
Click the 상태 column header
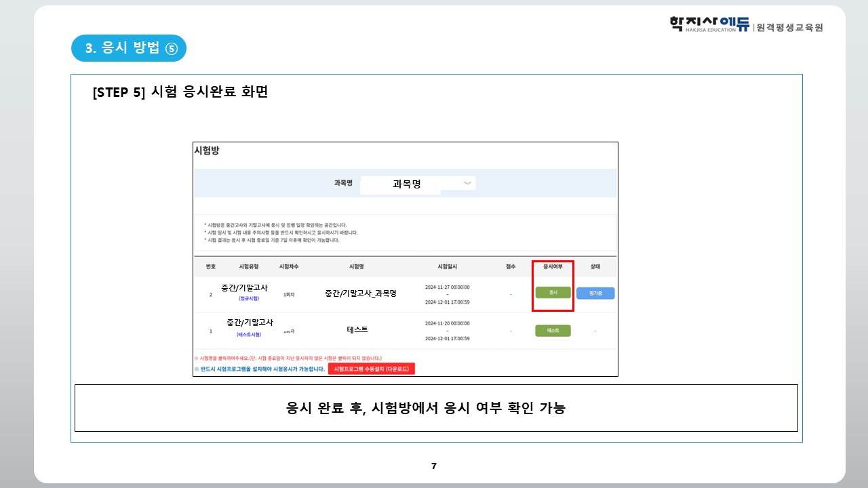(595, 267)
